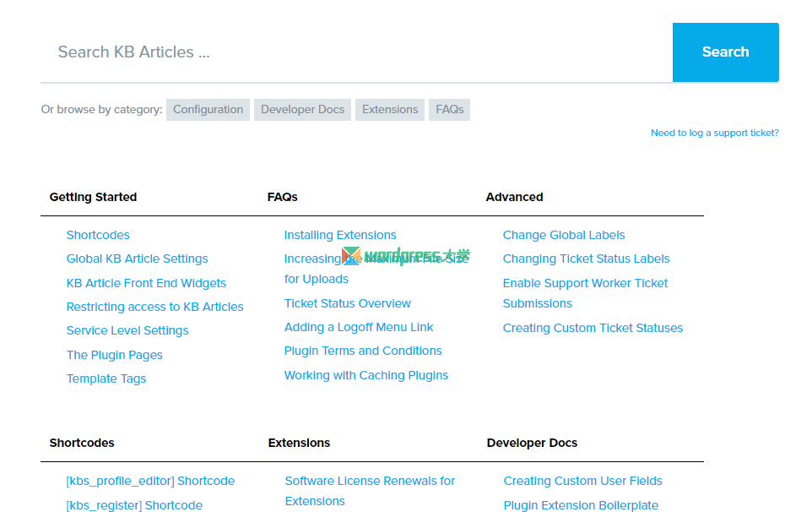Open Ticket Status Overview article

pyautogui.click(x=348, y=303)
